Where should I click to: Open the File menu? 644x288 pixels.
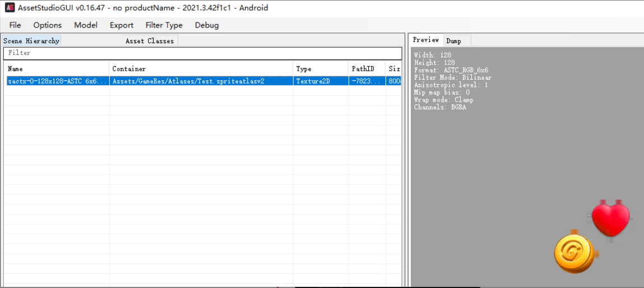(x=15, y=25)
